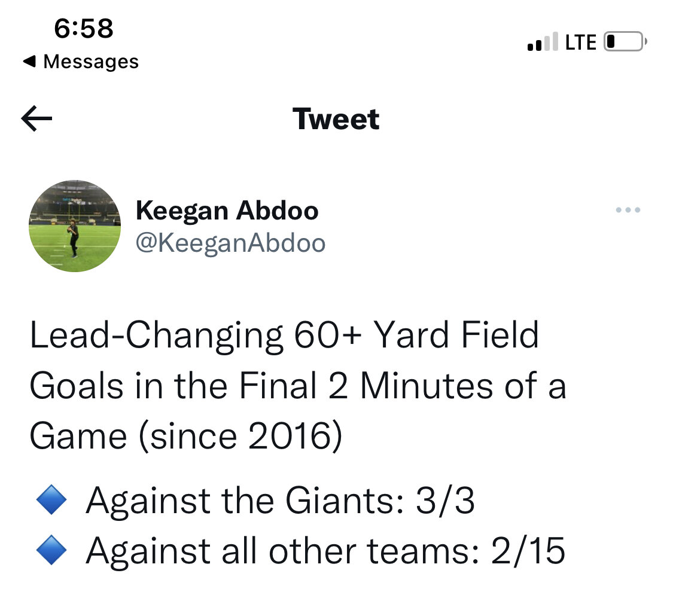Image resolution: width=673 pixels, height=616 pixels.
Task: Open Keegan Abdoo's profile picture
Action: pos(75,226)
